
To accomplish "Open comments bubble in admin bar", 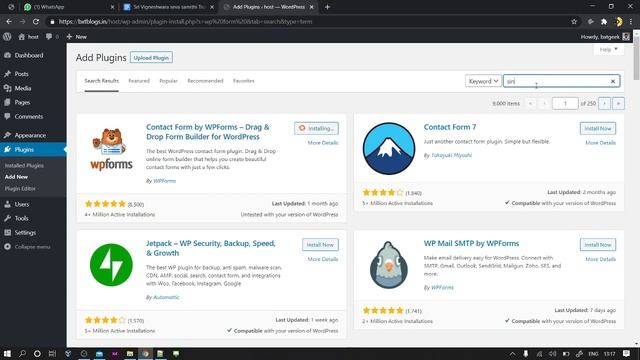I will click(x=51, y=37).
